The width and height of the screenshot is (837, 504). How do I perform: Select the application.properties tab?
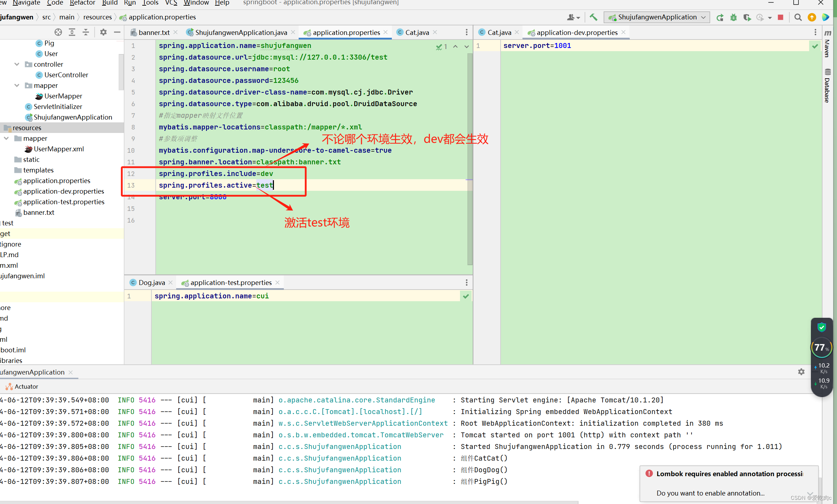pyautogui.click(x=346, y=32)
